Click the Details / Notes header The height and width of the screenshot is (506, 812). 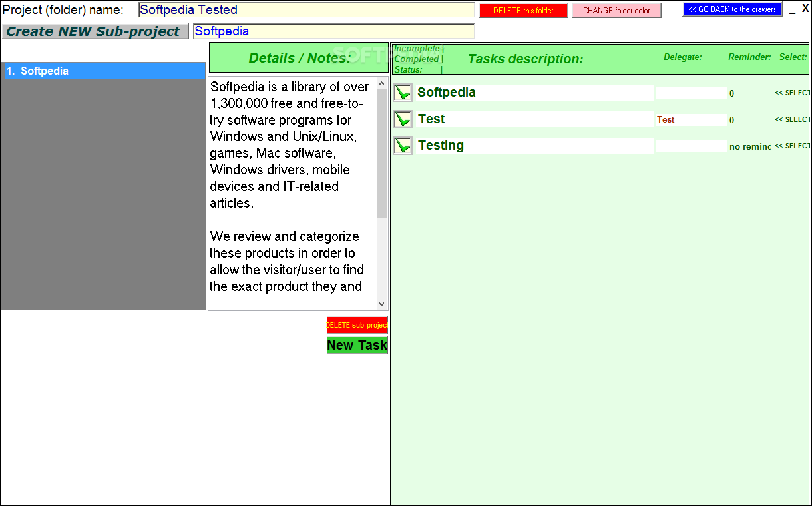pyautogui.click(x=299, y=58)
